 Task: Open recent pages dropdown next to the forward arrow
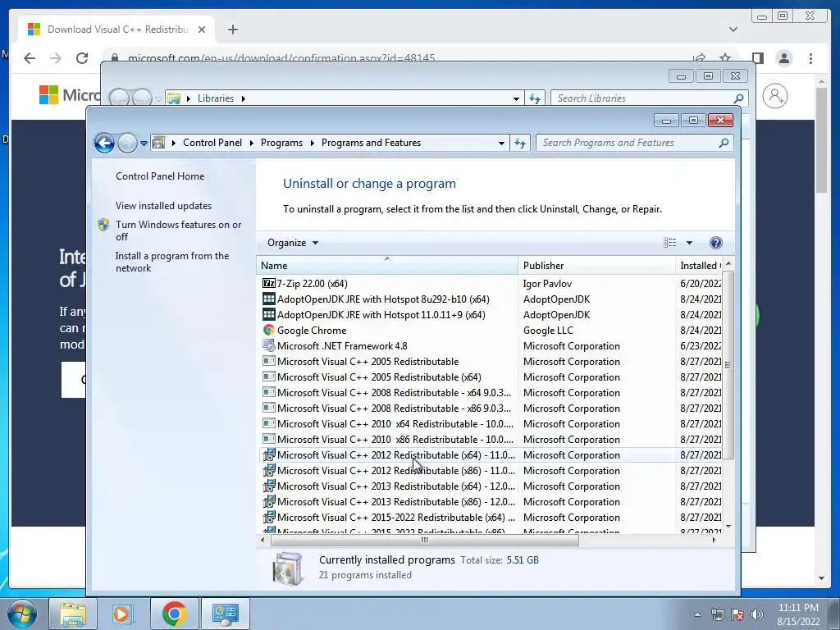point(144,143)
